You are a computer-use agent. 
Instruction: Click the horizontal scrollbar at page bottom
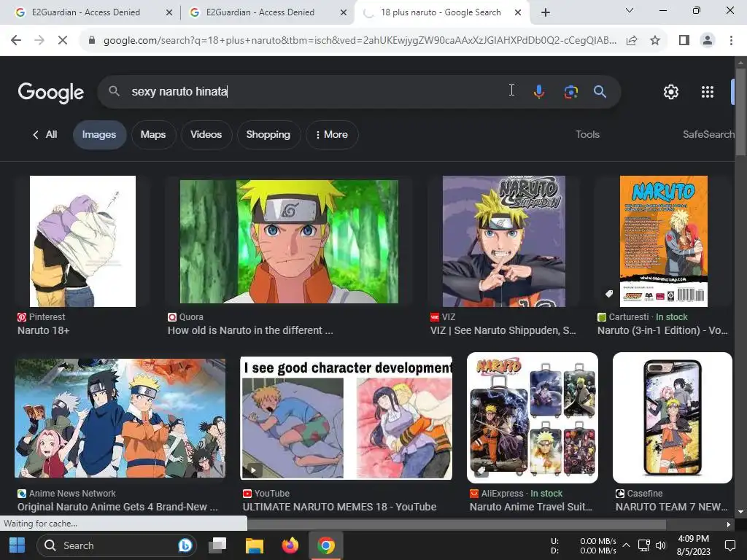click(457, 525)
